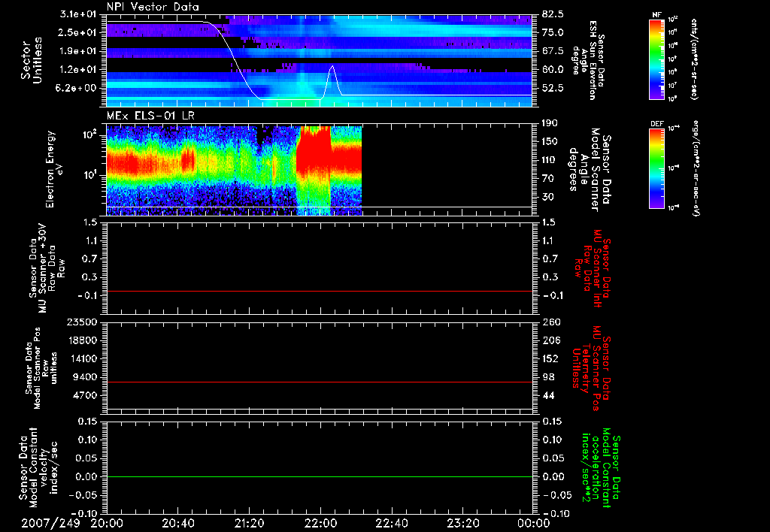Click the 22:40 time axis label
This screenshot has width=770, height=532.
tap(391, 523)
